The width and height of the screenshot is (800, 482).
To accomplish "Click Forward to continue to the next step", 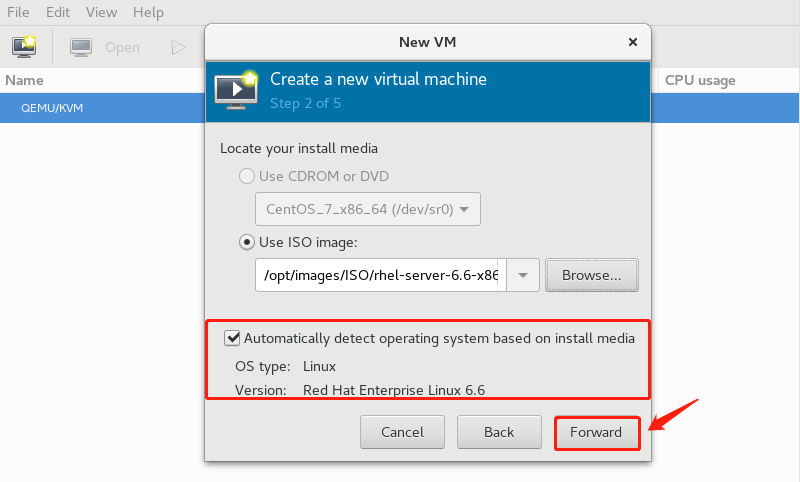I will tap(596, 432).
